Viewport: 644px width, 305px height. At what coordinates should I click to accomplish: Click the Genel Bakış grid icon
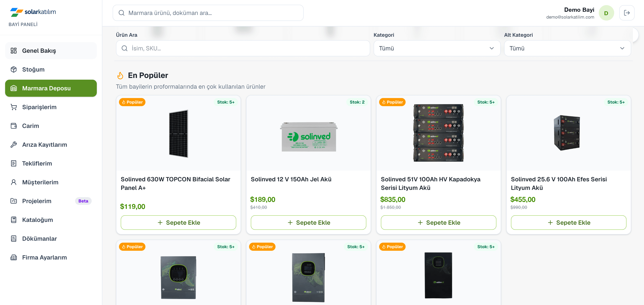click(x=13, y=51)
